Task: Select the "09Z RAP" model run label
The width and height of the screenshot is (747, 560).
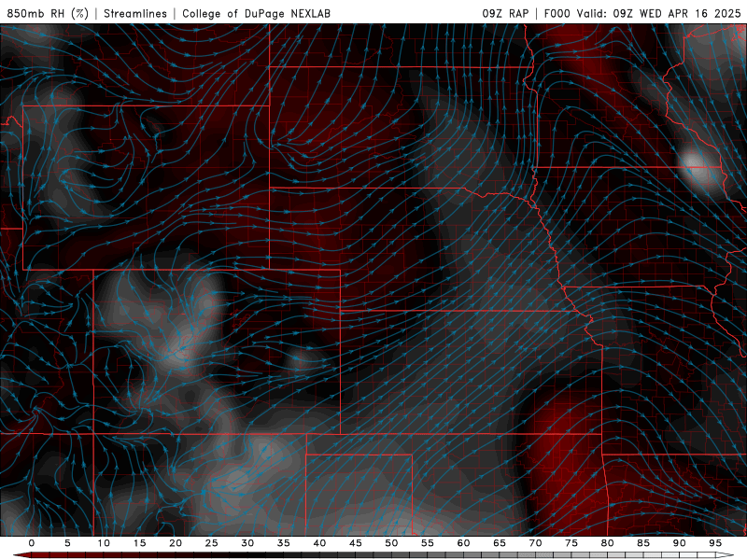Action: [x=505, y=14]
